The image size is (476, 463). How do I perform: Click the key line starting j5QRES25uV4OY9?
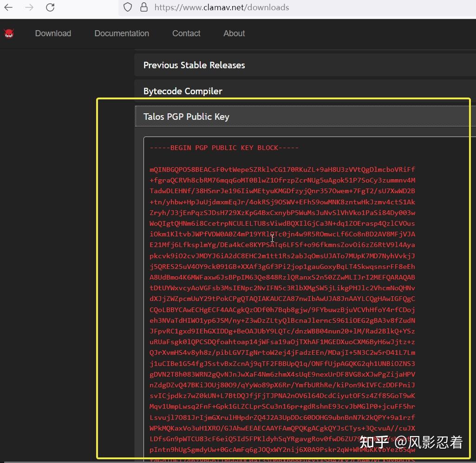coord(282,267)
